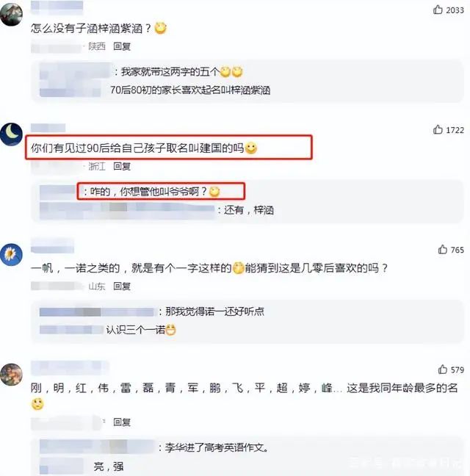
Task: Like the 建国 comment with 1722 likes
Action: pos(438,129)
